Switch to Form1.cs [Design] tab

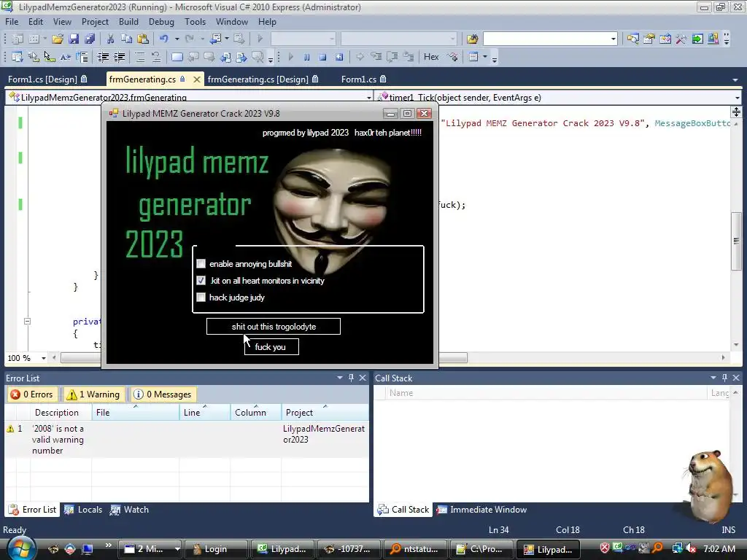(48, 79)
